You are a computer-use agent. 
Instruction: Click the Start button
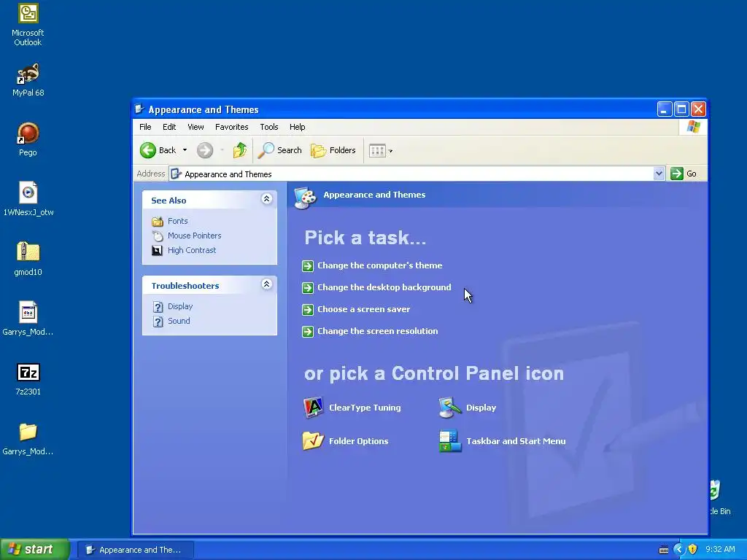pos(35,550)
